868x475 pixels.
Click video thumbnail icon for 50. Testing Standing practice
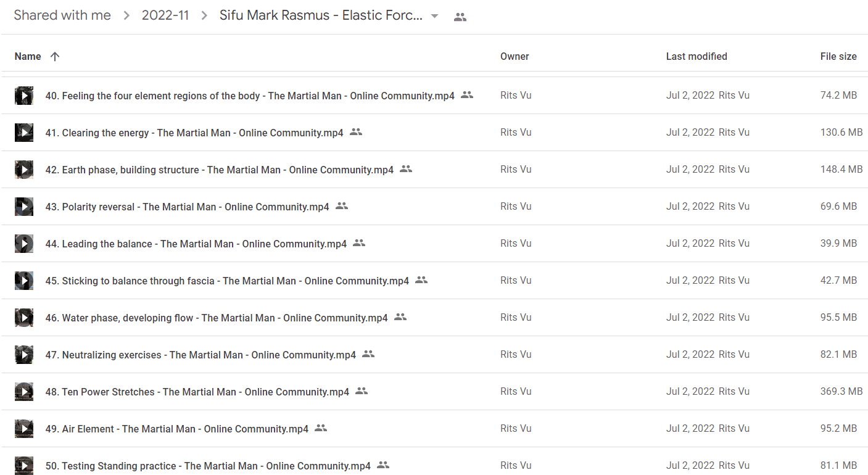(24, 466)
